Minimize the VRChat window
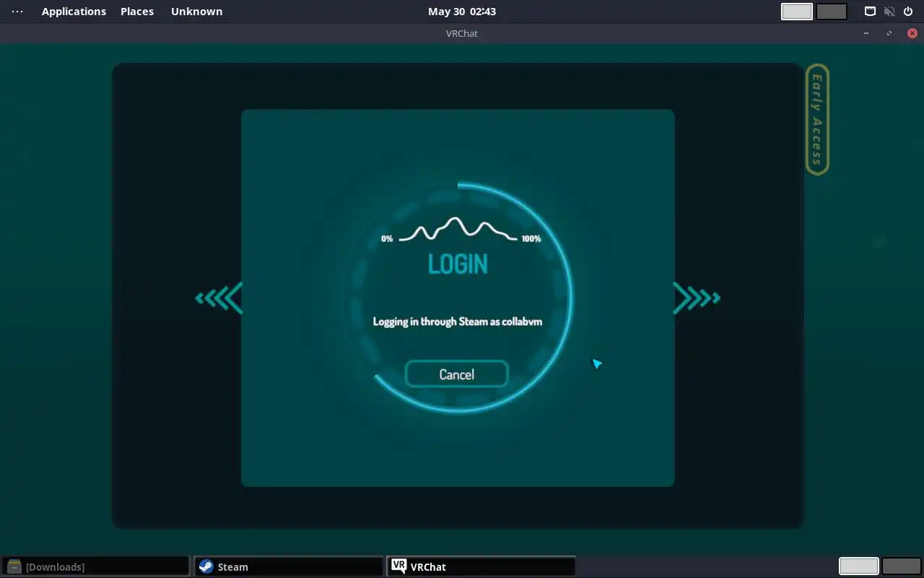Image resolution: width=924 pixels, height=578 pixels. tap(866, 33)
